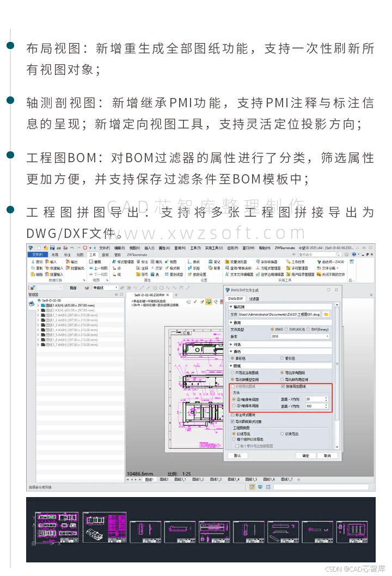Click the 步距 step tool icon
Screen dimensions: 392x576
coord(189,268)
